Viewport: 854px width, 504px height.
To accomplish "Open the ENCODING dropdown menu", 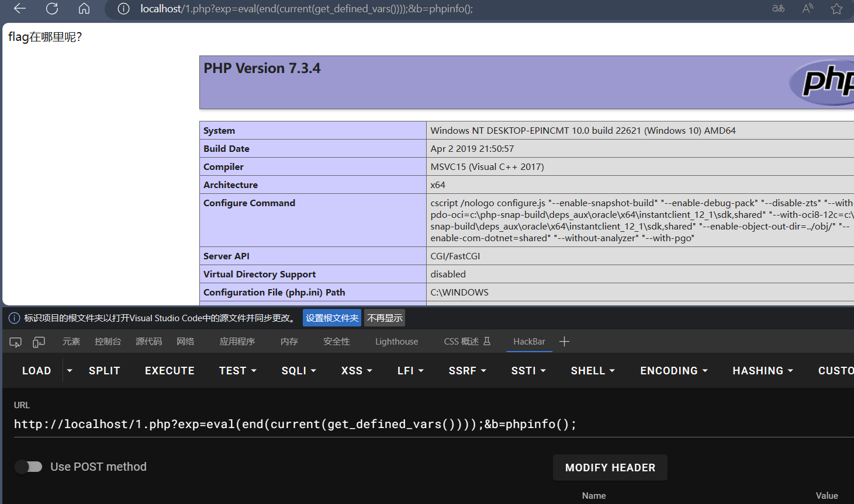I will point(674,370).
